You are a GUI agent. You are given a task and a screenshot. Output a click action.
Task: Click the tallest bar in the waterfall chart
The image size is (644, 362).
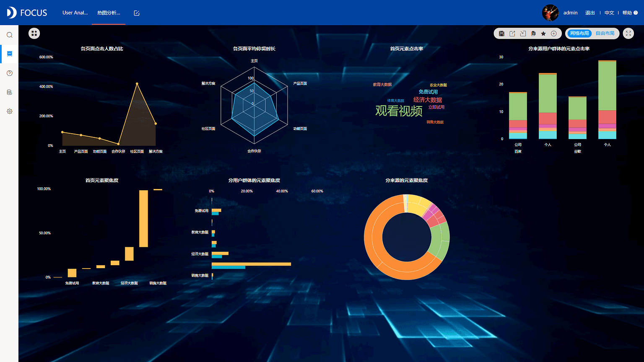pos(143,219)
